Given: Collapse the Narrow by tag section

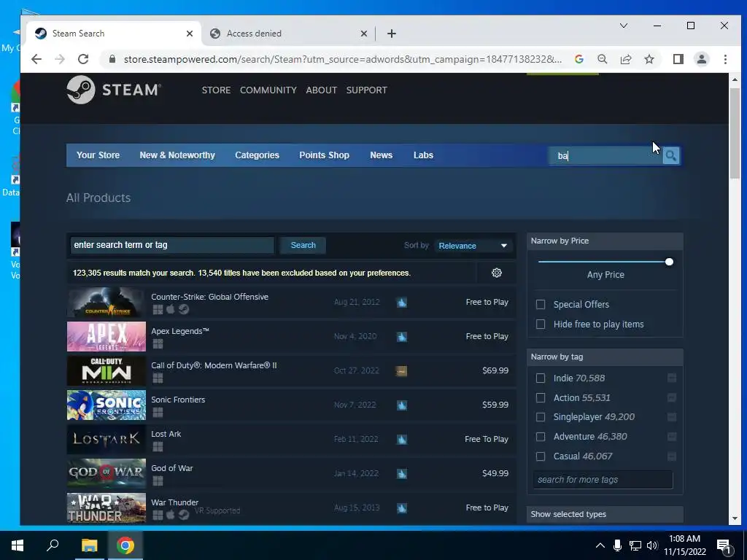Looking at the screenshot, I should point(605,357).
